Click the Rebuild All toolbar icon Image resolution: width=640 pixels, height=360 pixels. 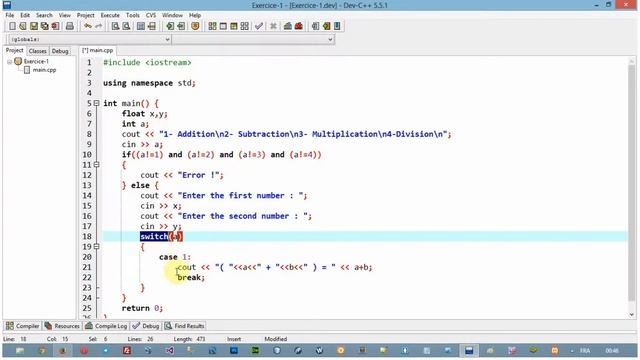tap(244, 26)
